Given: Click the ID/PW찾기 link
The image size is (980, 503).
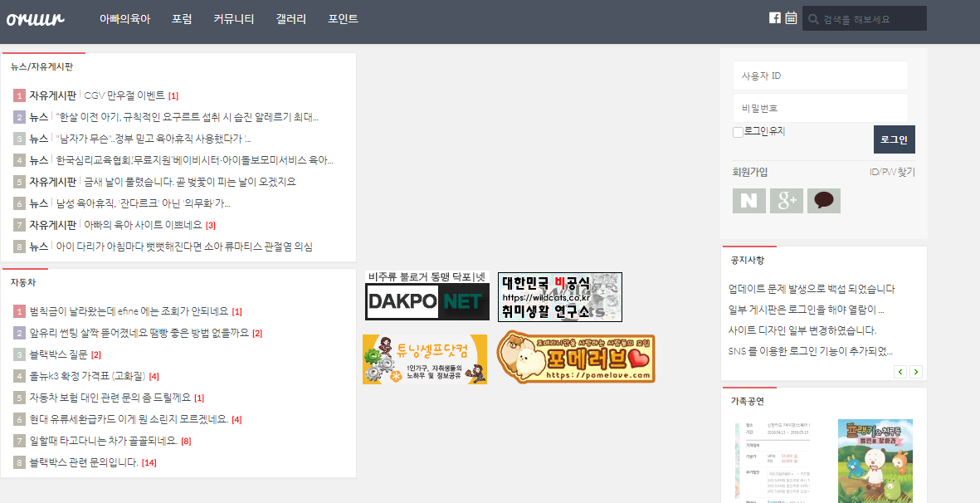Looking at the screenshot, I should (x=892, y=172).
